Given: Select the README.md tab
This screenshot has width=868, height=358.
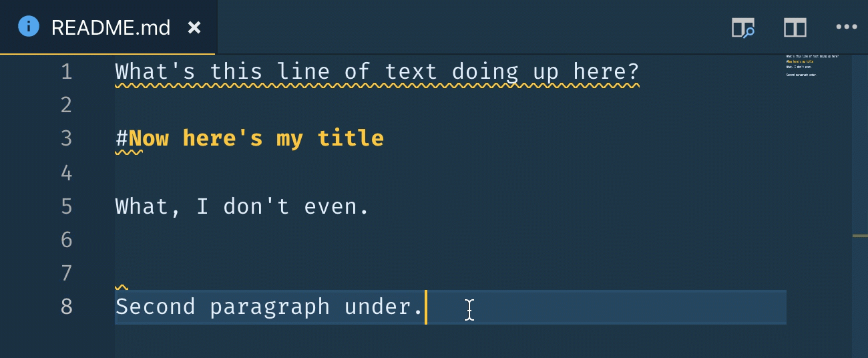Looking at the screenshot, I should tap(111, 28).
